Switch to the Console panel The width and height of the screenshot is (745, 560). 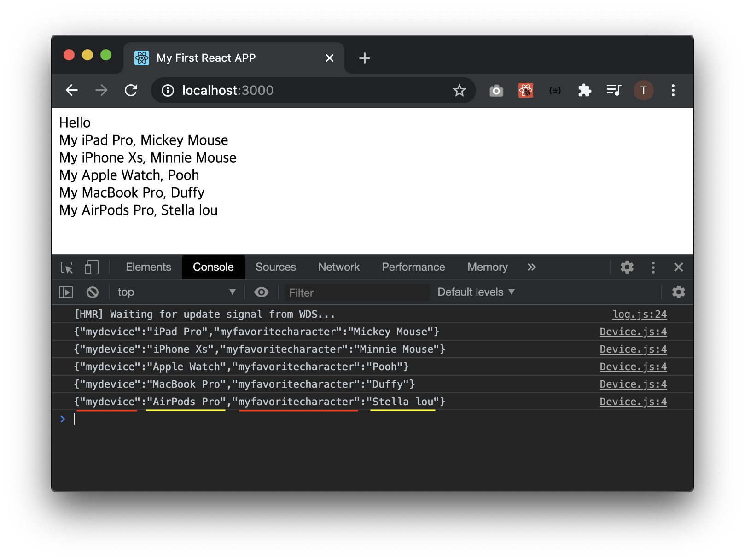point(213,267)
